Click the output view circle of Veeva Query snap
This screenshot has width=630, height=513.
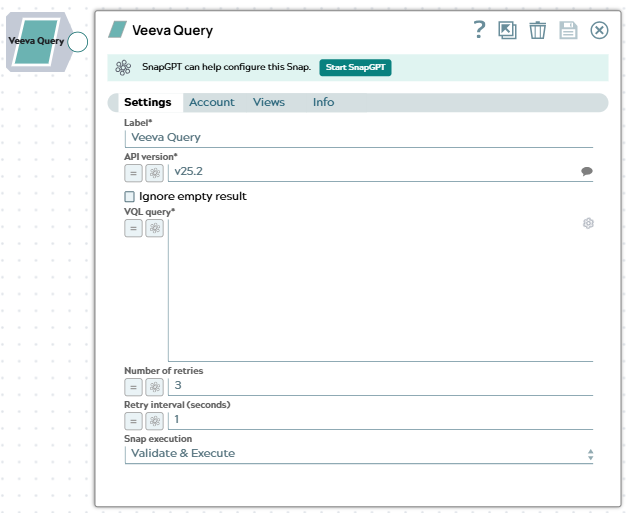pyautogui.click(x=78, y=42)
